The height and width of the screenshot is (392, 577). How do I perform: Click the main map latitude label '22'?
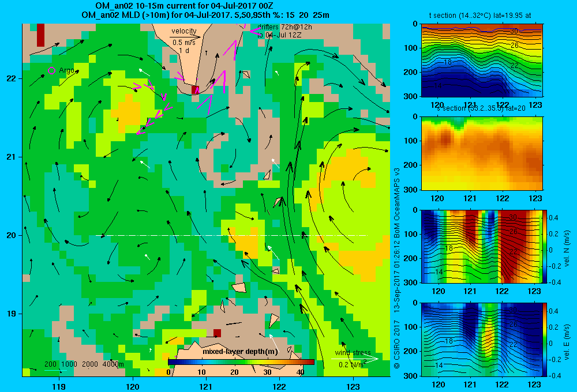coord(12,79)
